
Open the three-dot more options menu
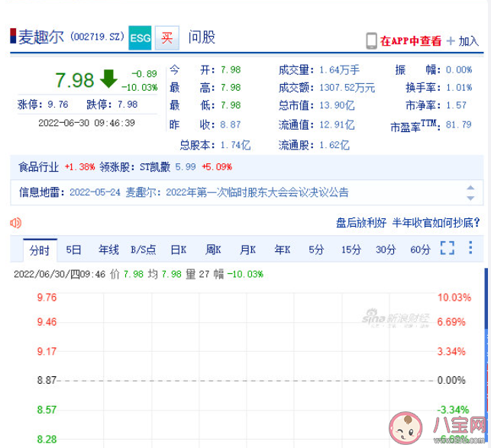point(474,248)
